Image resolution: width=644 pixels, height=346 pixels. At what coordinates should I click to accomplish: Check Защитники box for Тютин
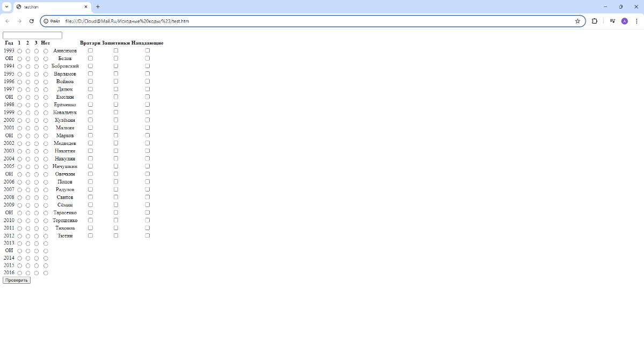(116, 235)
